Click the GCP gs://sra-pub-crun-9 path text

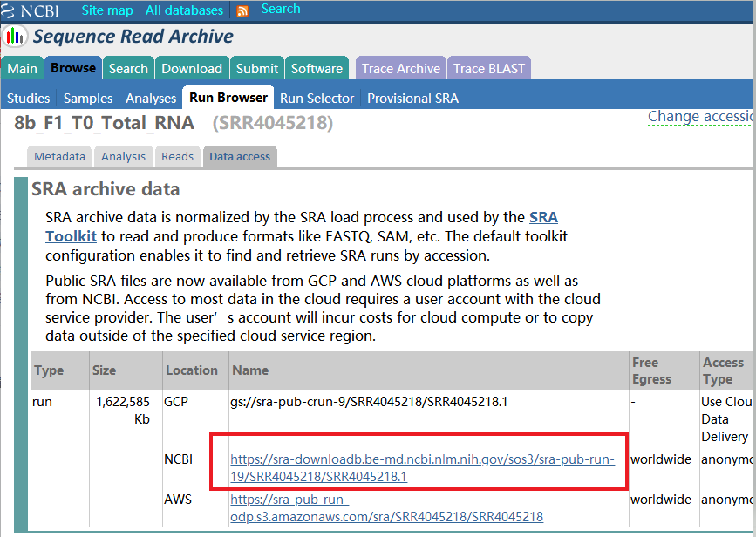369,402
